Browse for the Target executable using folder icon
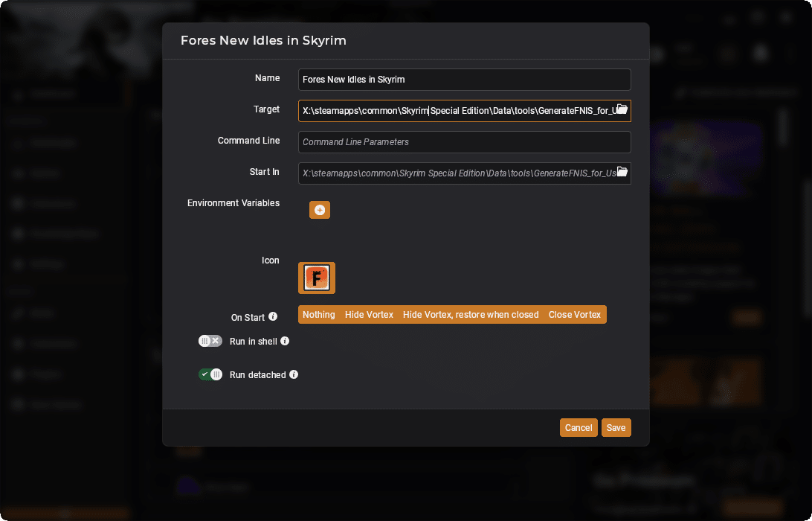This screenshot has height=521, width=812. (x=622, y=109)
